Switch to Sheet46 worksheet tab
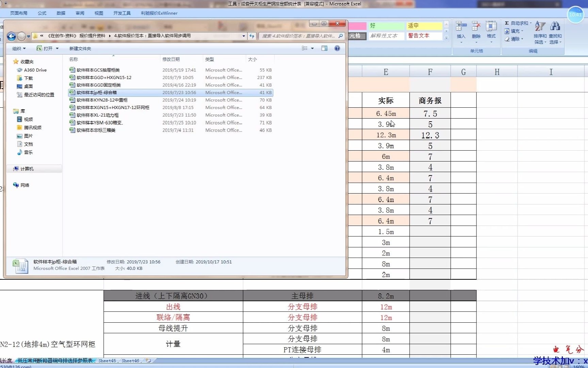This screenshot has width=588, height=368. coord(130,361)
